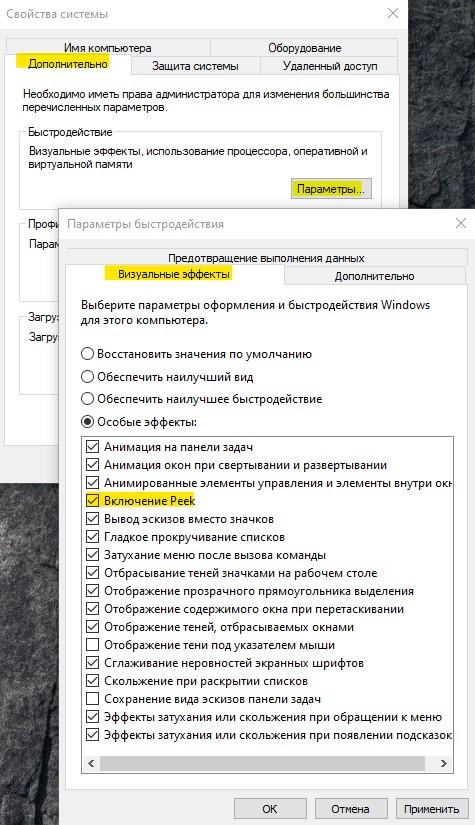This screenshot has height=825, width=475.
Task: Enable Отображение тени под указателем мыши
Action: 92,645
